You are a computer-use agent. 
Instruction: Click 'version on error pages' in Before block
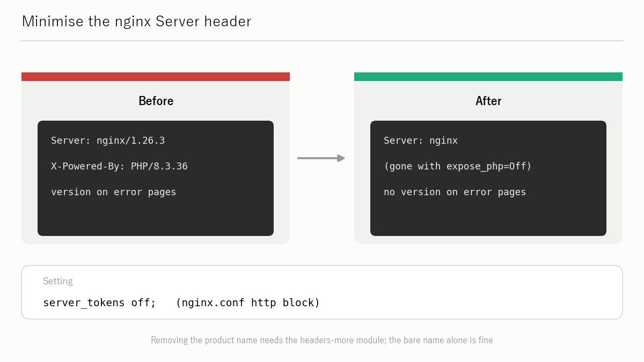(114, 192)
